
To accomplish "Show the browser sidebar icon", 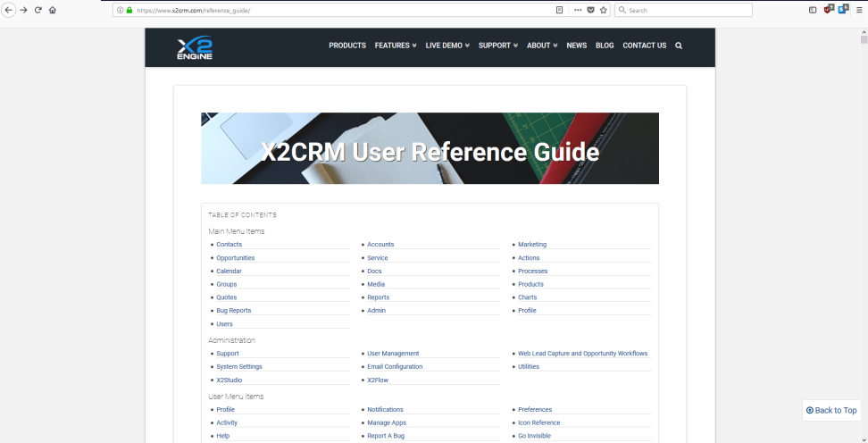I will [x=813, y=10].
